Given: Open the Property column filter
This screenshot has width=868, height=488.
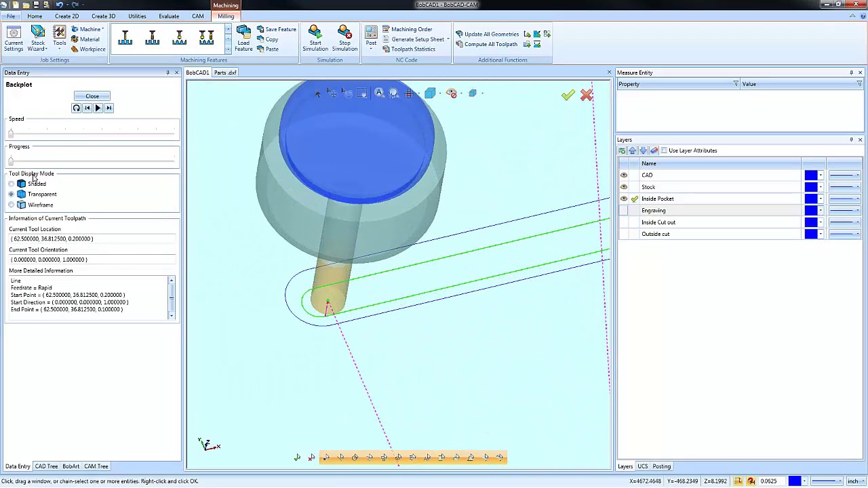Looking at the screenshot, I should tap(735, 84).
